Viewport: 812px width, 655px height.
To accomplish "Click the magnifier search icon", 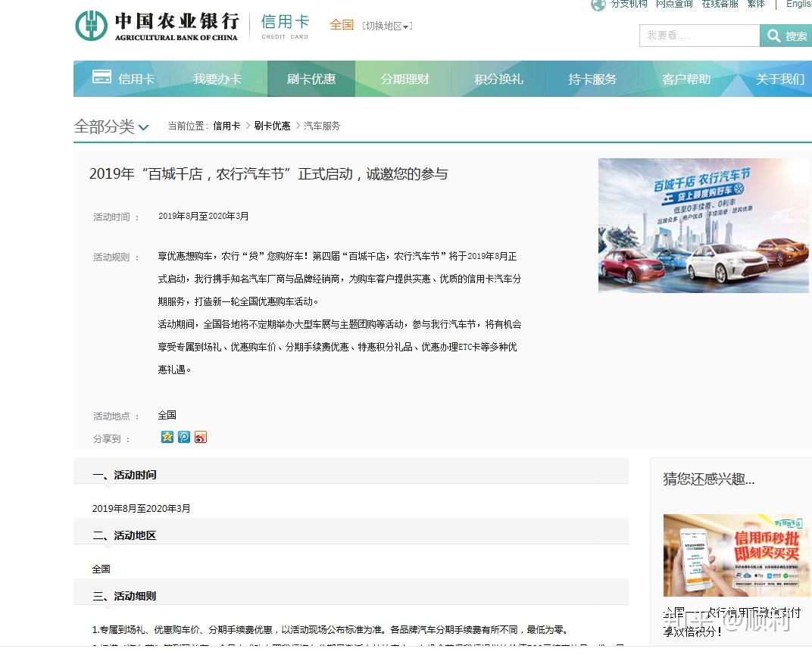I will (773, 36).
